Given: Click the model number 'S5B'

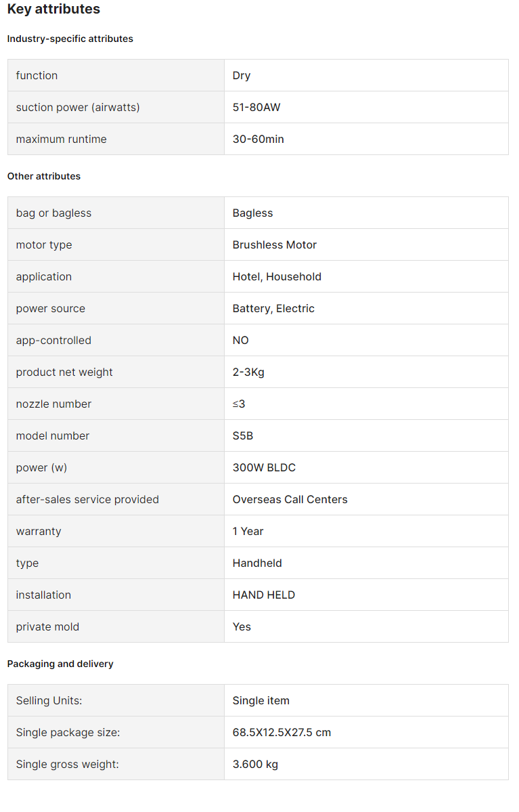Looking at the screenshot, I should 243,436.
